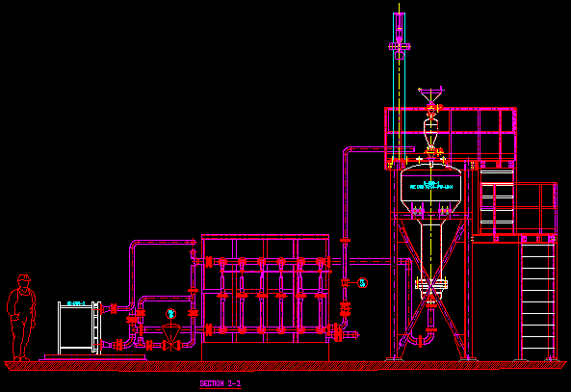Screen dimensions: 571x392
Task: Click the white staircase steps beside vessel
Action: click(x=497, y=200)
